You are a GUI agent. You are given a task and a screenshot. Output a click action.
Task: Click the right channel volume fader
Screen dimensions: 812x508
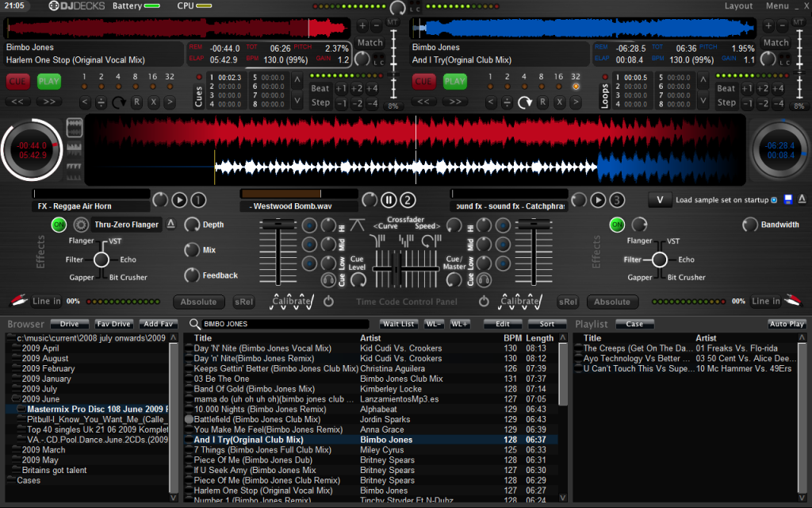coord(534,223)
